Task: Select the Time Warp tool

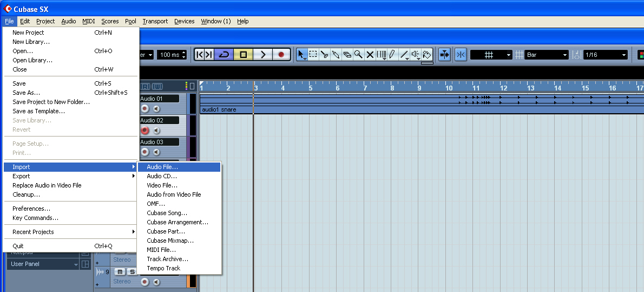Action: tap(381, 55)
